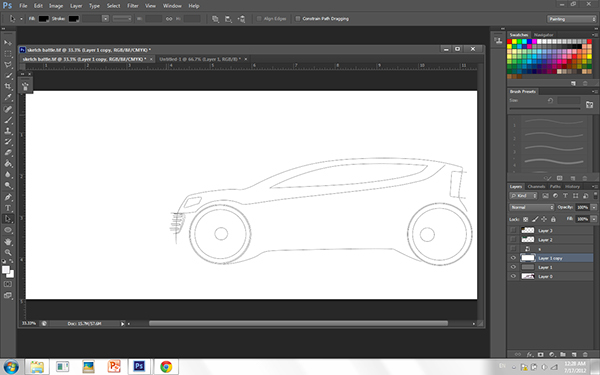The height and width of the screenshot is (375, 600).
Task: Switch to the Navigator tab
Action: pos(544,35)
